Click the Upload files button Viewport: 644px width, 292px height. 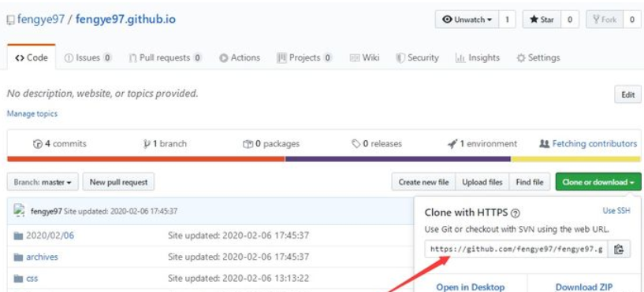coord(482,182)
